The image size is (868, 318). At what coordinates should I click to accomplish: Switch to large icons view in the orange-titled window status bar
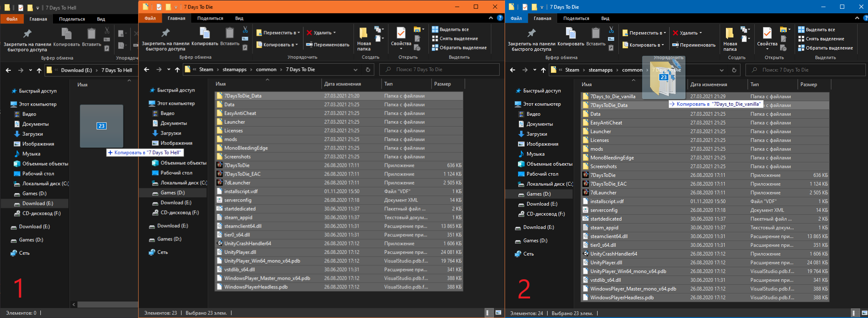[x=498, y=313]
